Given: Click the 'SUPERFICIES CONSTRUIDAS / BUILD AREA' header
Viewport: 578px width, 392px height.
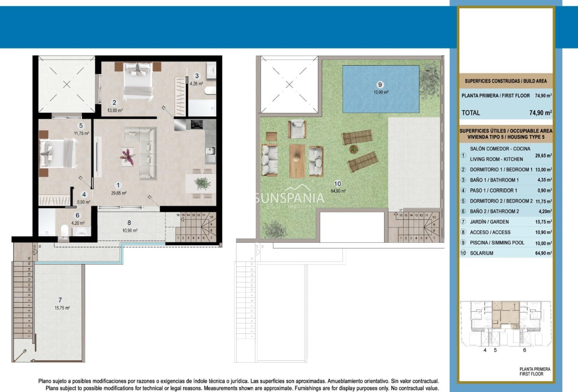Looking at the screenshot, I should click(x=505, y=81).
